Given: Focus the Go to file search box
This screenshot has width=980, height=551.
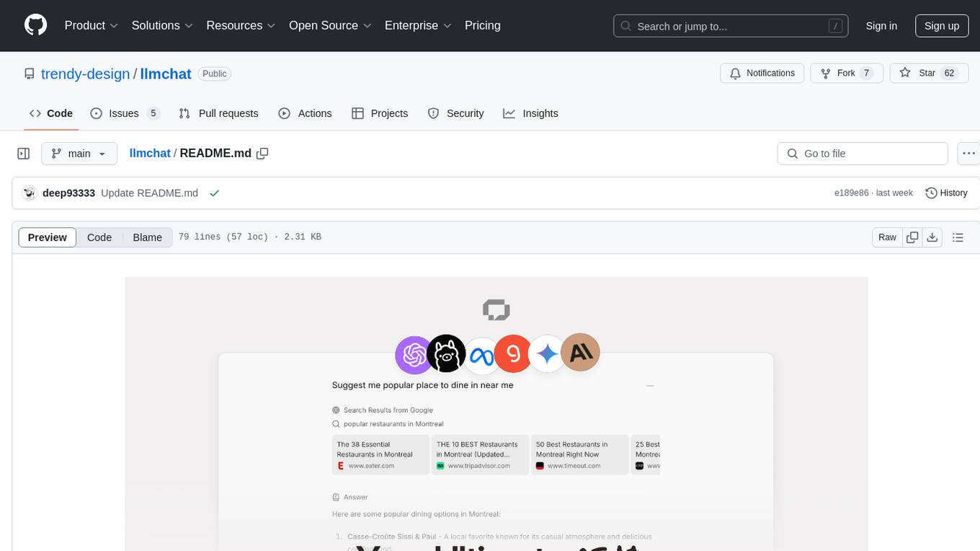Looking at the screenshot, I should pyautogui.click(x=863, y=154).
